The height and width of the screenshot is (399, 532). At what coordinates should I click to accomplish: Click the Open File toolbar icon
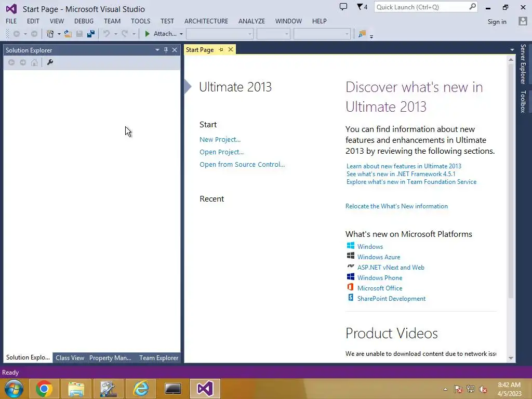tap(68, 34)
